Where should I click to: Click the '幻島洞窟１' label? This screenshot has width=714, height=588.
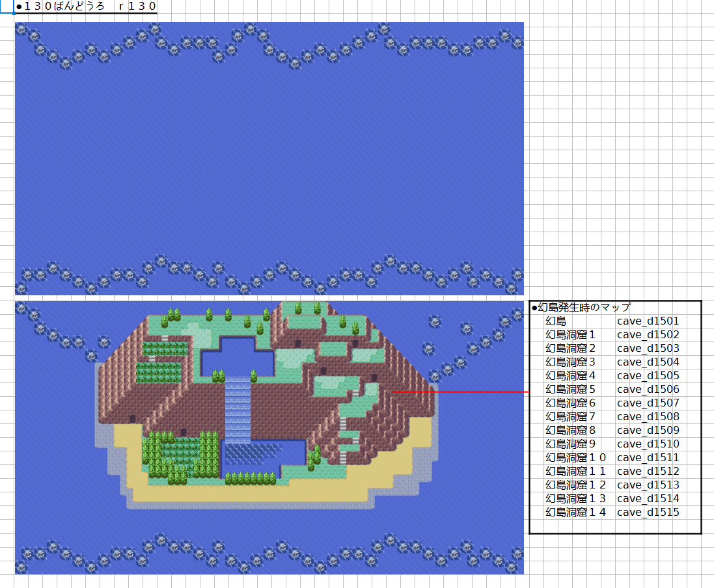571,334
